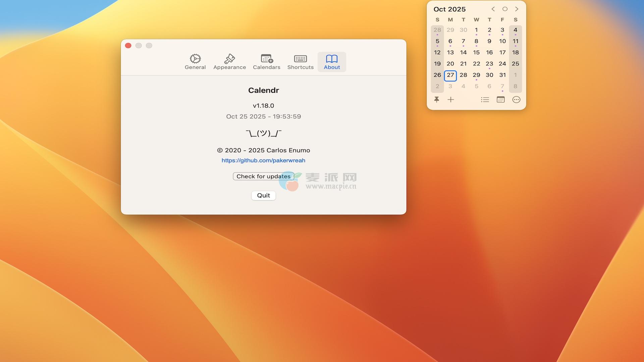Select October 27 in calendar

coord(450,75)
